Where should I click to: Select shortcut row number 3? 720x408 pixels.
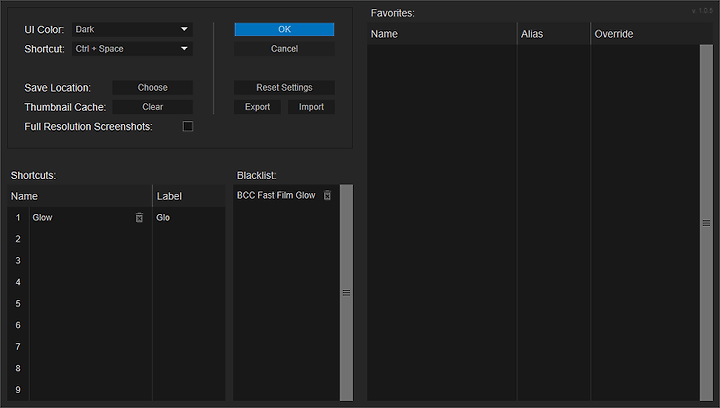[18, 261]
